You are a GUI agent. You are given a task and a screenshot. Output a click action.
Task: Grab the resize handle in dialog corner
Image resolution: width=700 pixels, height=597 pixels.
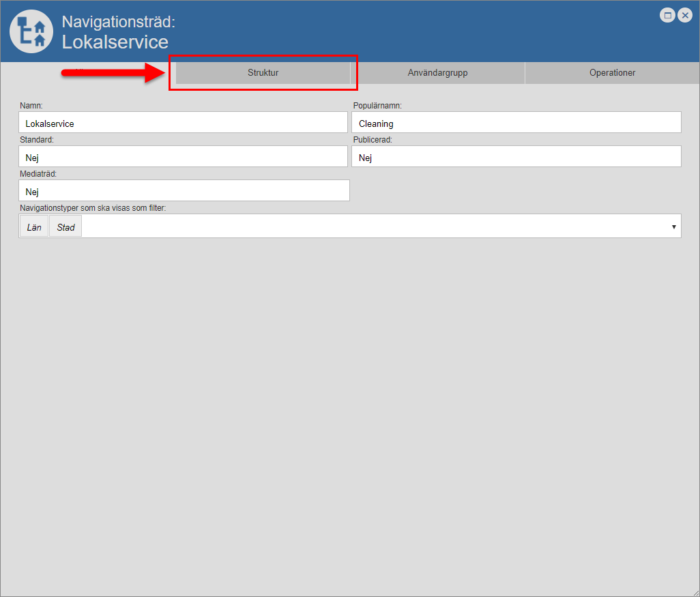point(695,592)
